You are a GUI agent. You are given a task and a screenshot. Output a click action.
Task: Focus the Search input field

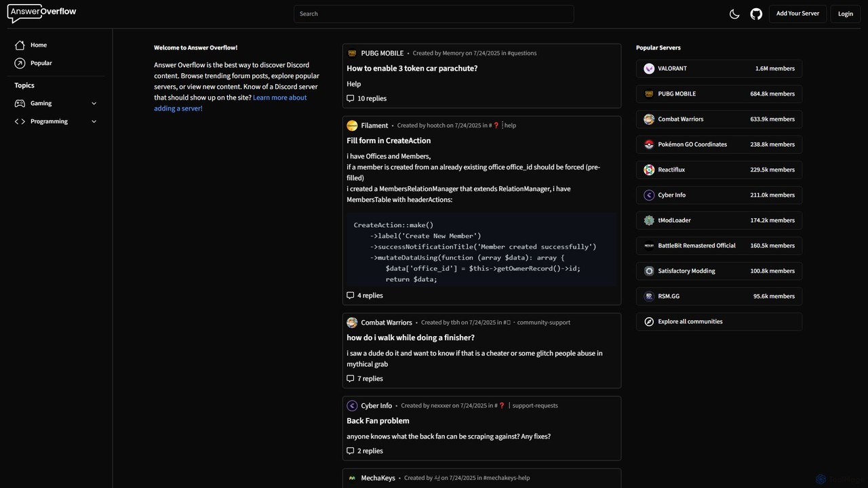coord(434,14)
